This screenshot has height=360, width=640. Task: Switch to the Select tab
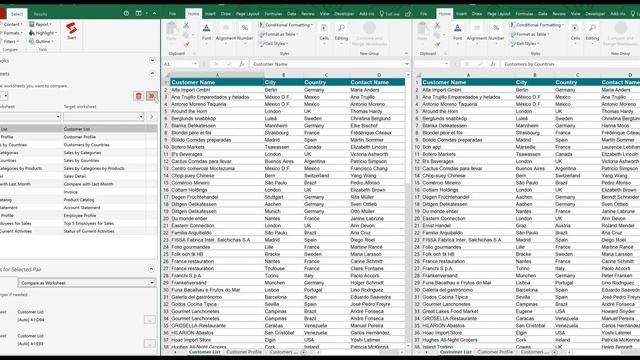(x=17, y=14)
